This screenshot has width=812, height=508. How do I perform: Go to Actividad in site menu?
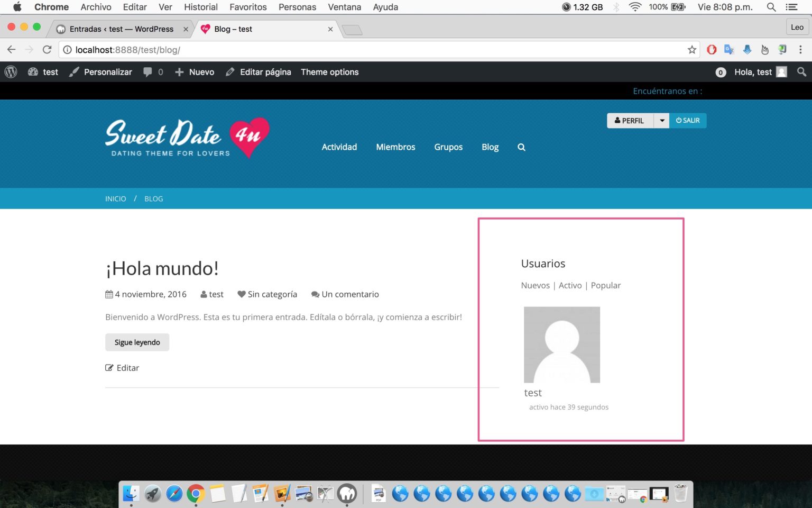click(x=339, y=147)
